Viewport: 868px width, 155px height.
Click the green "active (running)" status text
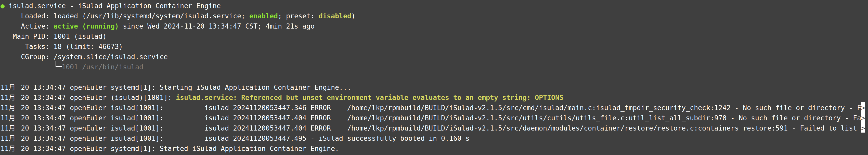coord(86,26)
